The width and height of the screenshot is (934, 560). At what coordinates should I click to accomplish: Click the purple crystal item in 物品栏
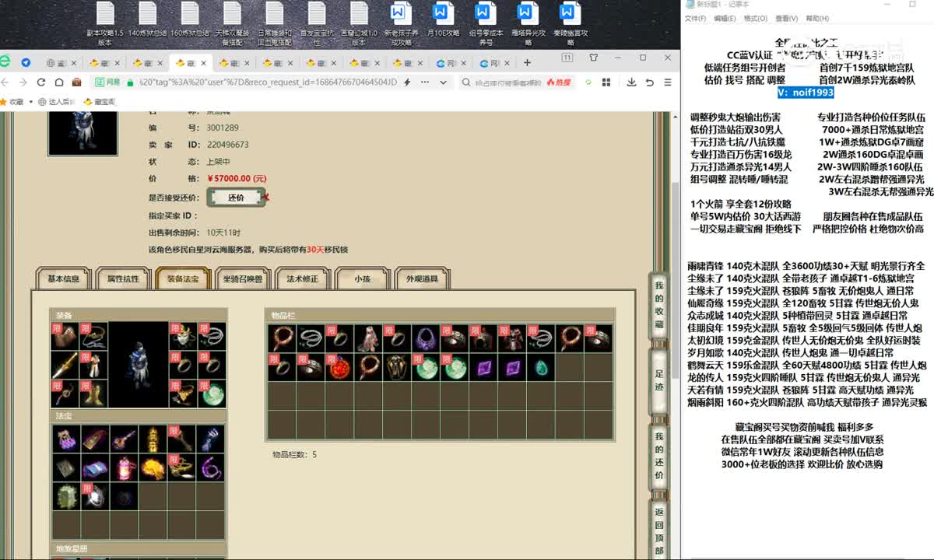[x=484, y=369]
